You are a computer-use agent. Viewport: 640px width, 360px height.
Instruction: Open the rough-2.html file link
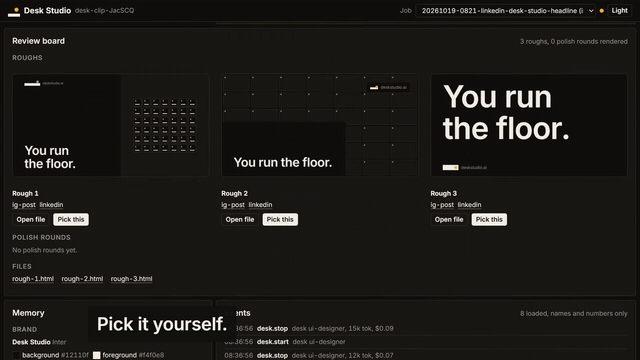click(82, 279)
